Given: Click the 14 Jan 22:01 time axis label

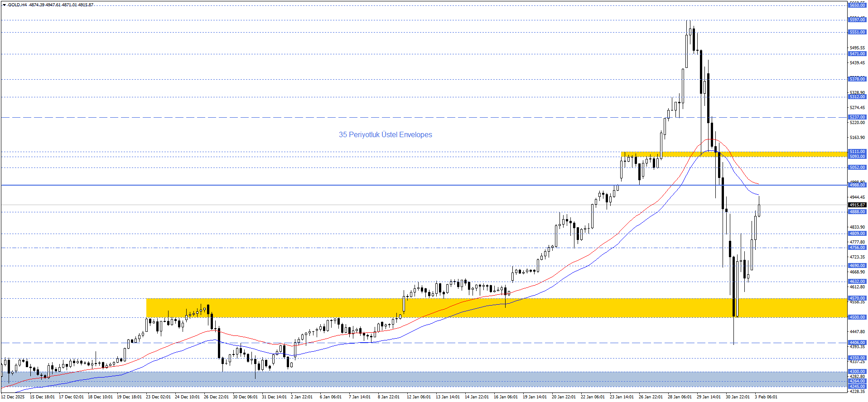Looking at the screenshot, I should pyautogui.click(x=477, y=397).
